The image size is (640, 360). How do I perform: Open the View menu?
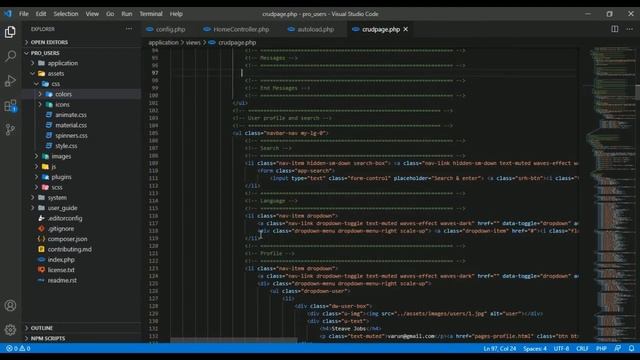click(92, 13)
